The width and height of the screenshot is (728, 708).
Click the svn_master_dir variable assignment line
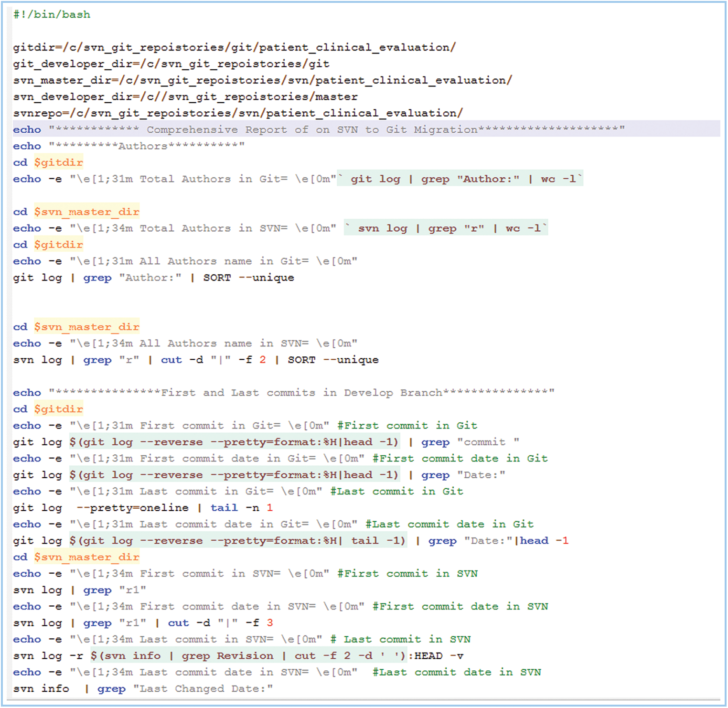(x=262, y=80)
